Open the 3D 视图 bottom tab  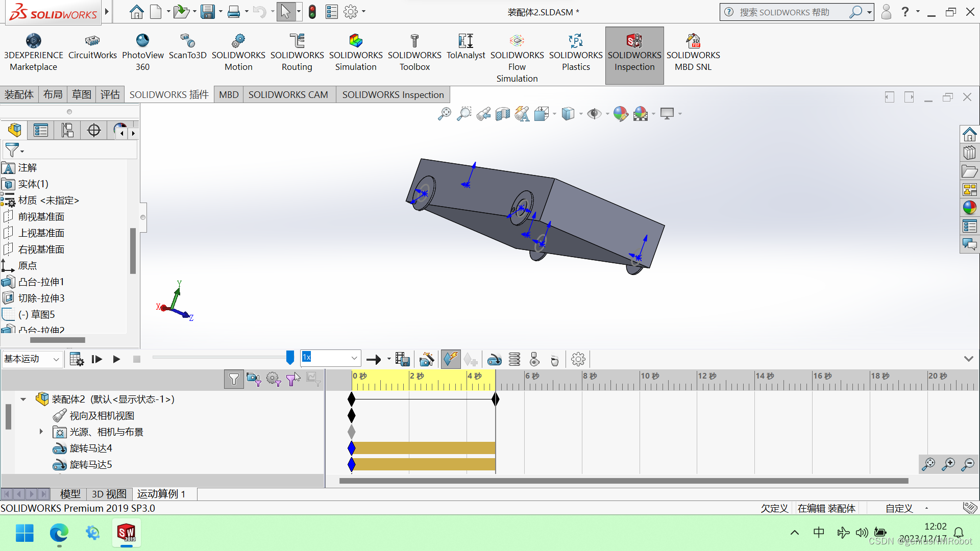[x=109, y=494]
